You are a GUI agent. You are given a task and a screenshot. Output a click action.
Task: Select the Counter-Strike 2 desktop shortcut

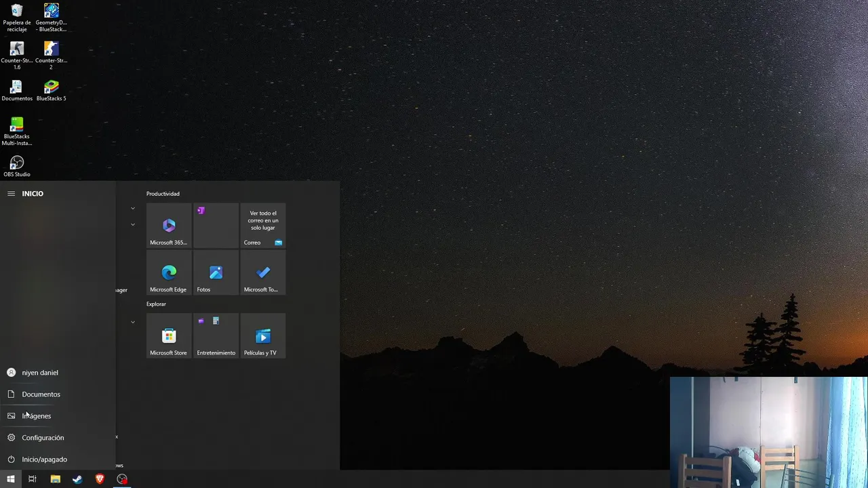click(51, 56)
